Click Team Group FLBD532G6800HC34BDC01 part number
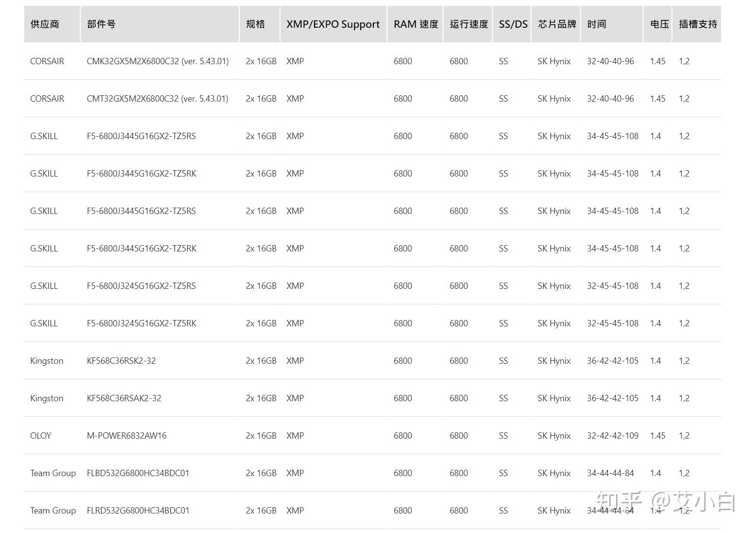756x533 pixels. coord(138,473)
